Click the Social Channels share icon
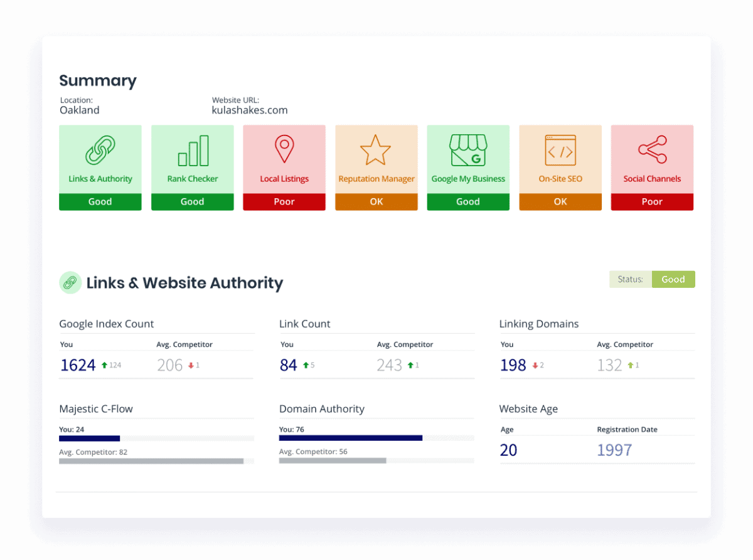753x560 pixels. tap(652, 151)
